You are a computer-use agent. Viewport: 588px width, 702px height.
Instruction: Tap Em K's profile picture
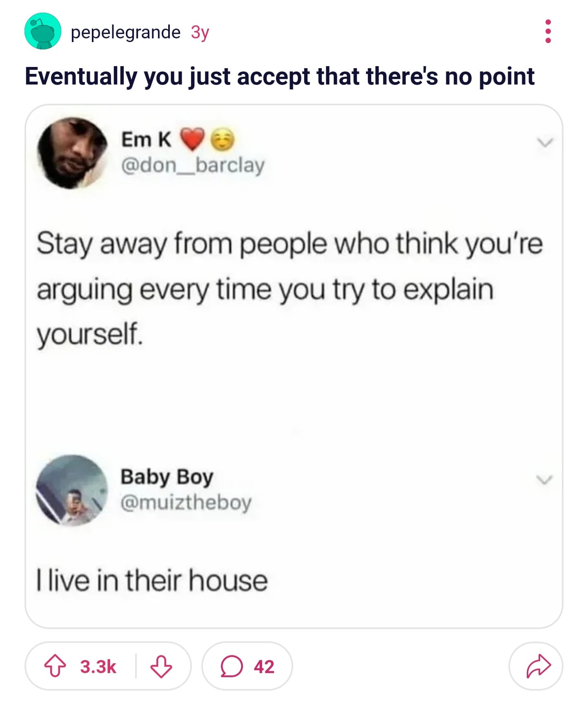point(72,153)
